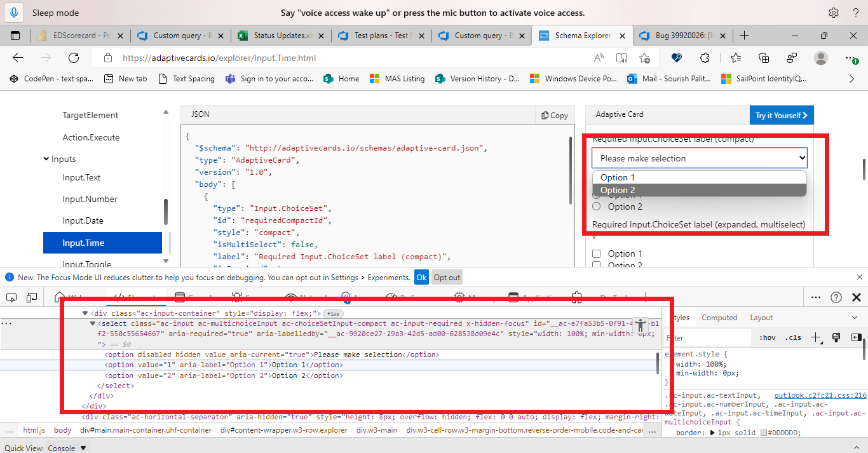
Task: Toggle rendering emulations paintbrush icon
Action: click(836, 337)
